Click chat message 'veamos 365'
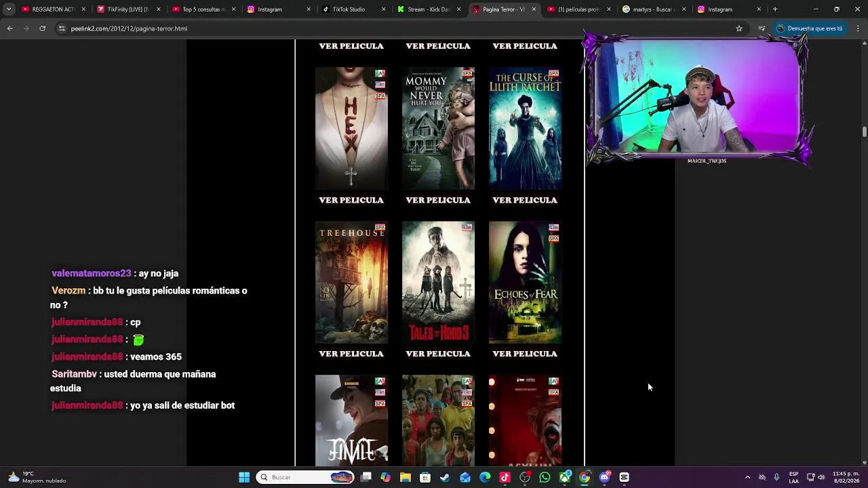 click(156, 357)
